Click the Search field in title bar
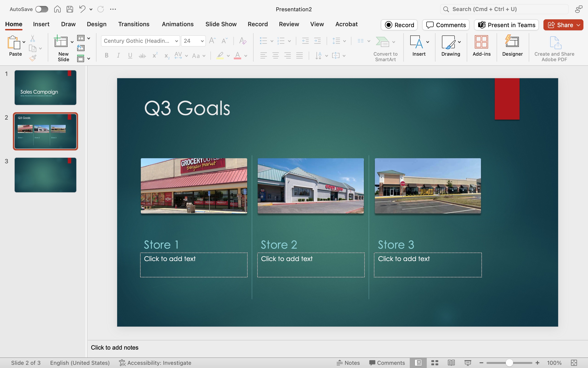Screen dimensions: 588x368 pos(504,9)
